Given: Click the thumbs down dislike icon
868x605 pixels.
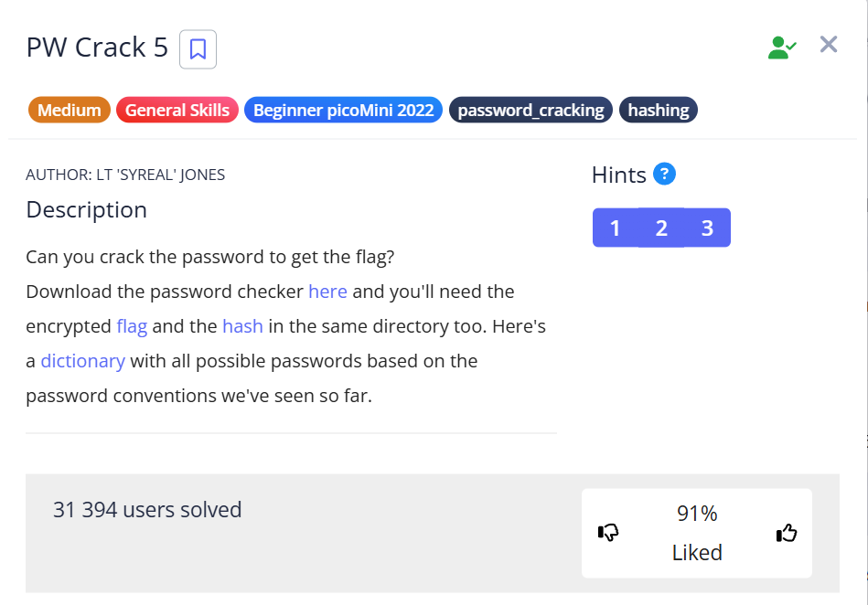Looking at the screenshot, I should click(608, 533).
